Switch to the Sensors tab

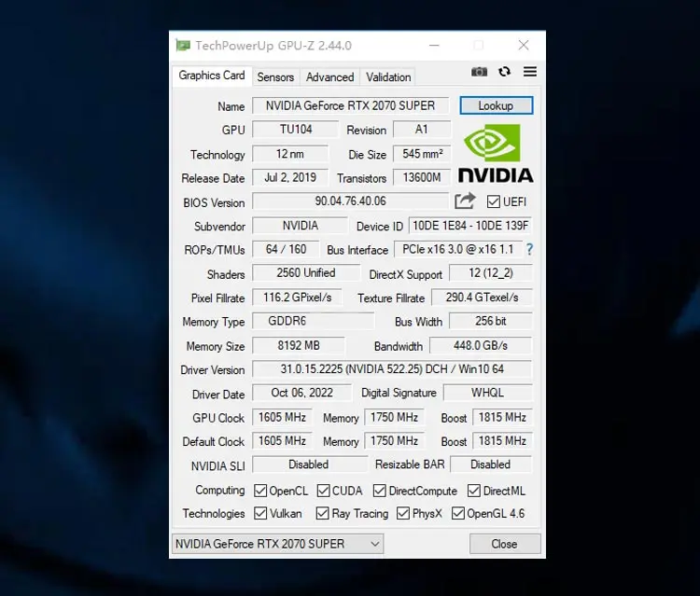point(275,77)
